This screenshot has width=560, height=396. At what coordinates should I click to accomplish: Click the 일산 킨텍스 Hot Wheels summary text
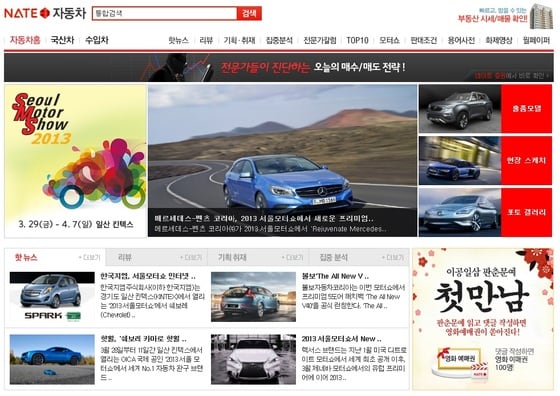coord(152,364)
